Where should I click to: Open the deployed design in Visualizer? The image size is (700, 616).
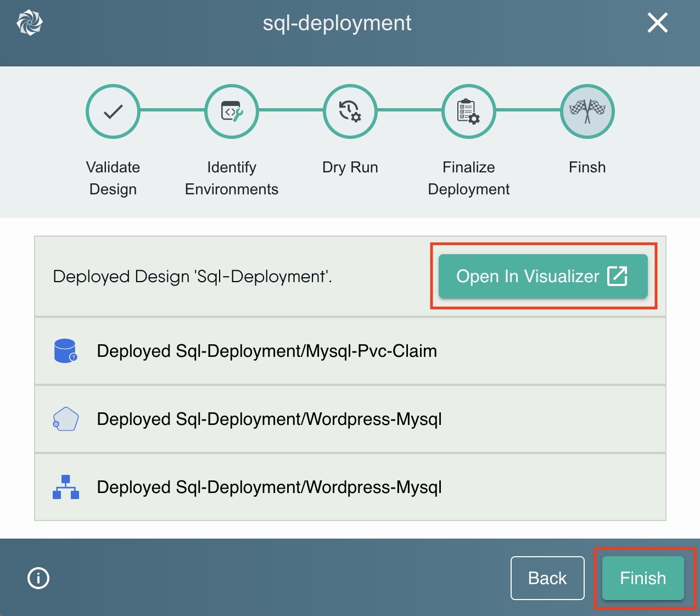(x=543, y=276)
